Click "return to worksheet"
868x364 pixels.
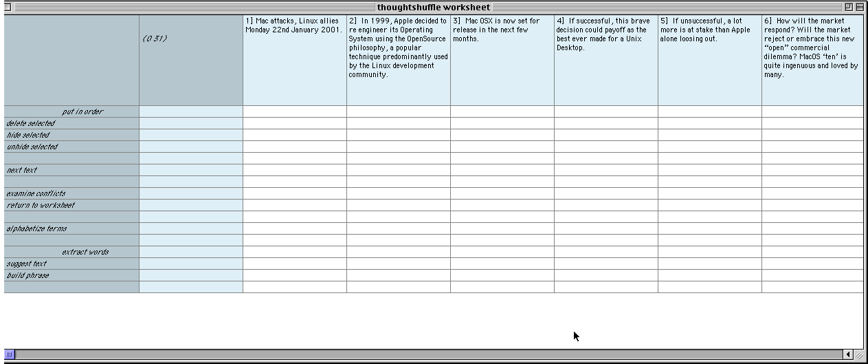(41, 205)
